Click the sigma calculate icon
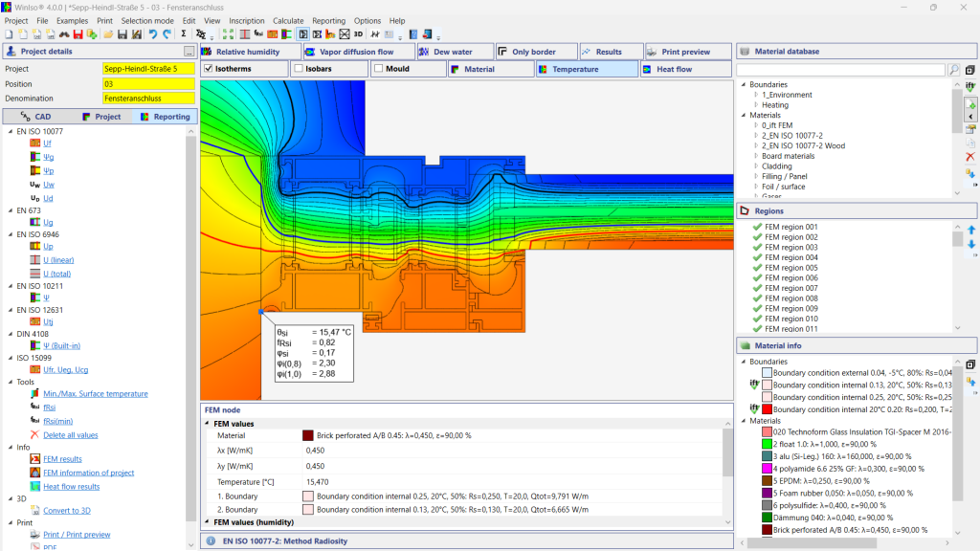The width and height of the screenshot is (980, 551). click(x=184, y=33)
